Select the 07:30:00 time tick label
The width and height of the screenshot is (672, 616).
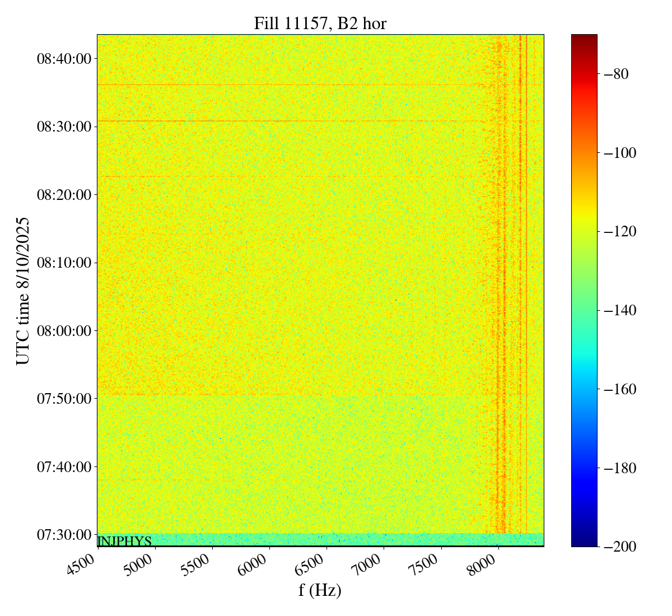click(x=64, y=535)
